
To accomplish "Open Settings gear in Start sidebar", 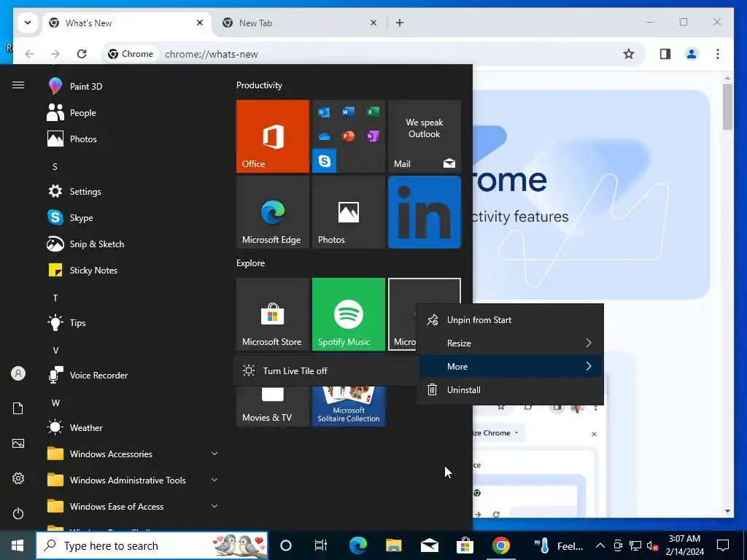I will coord(18,478).
